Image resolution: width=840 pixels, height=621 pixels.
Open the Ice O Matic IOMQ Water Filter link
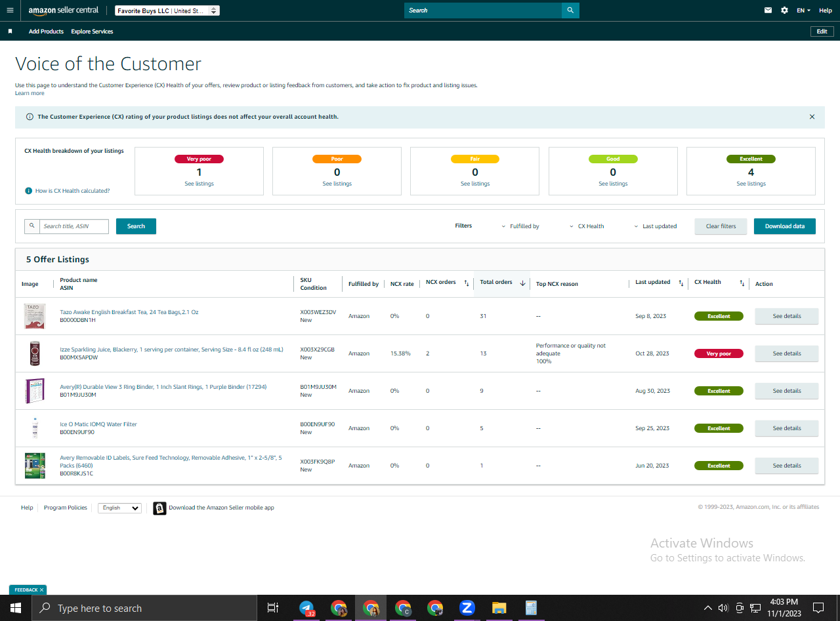pos(98,424)
